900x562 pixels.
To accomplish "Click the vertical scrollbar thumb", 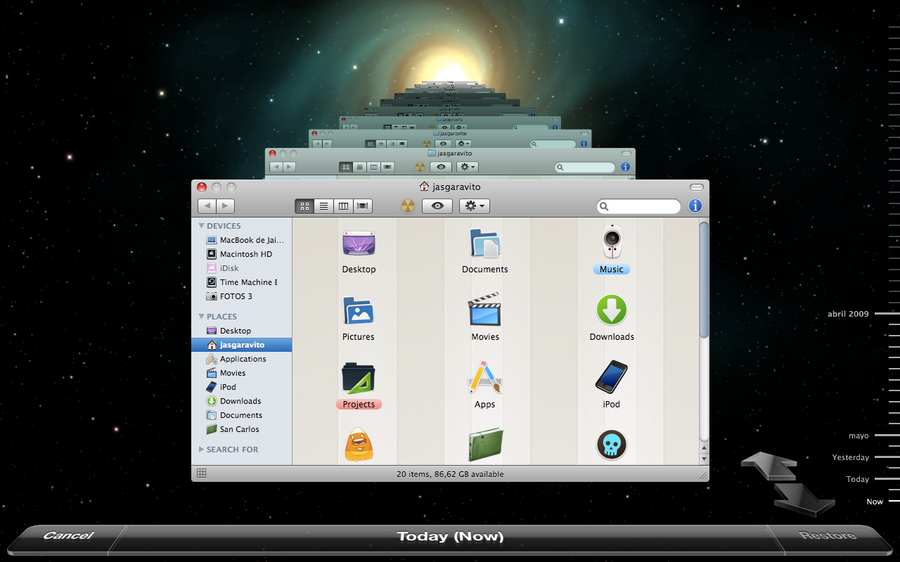I will click(x=704, y=280).
